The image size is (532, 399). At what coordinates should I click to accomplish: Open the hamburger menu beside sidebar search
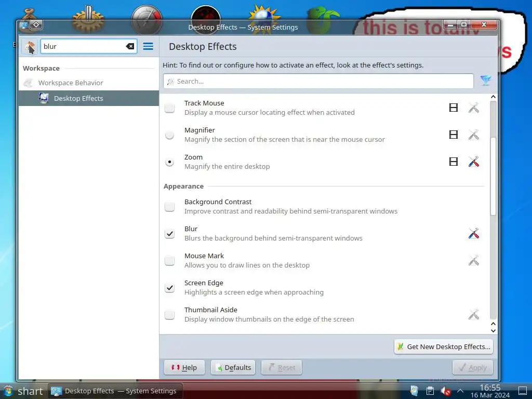coord(148,46)
